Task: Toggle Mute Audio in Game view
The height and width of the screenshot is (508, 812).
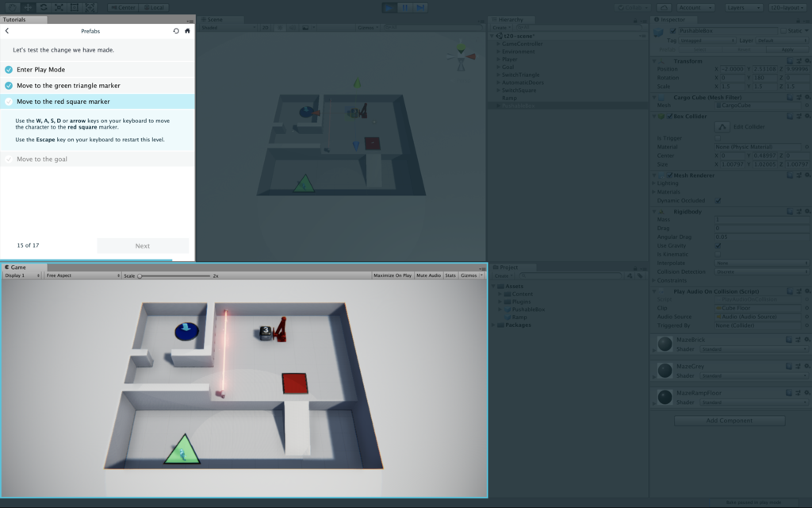Action: 428,275
